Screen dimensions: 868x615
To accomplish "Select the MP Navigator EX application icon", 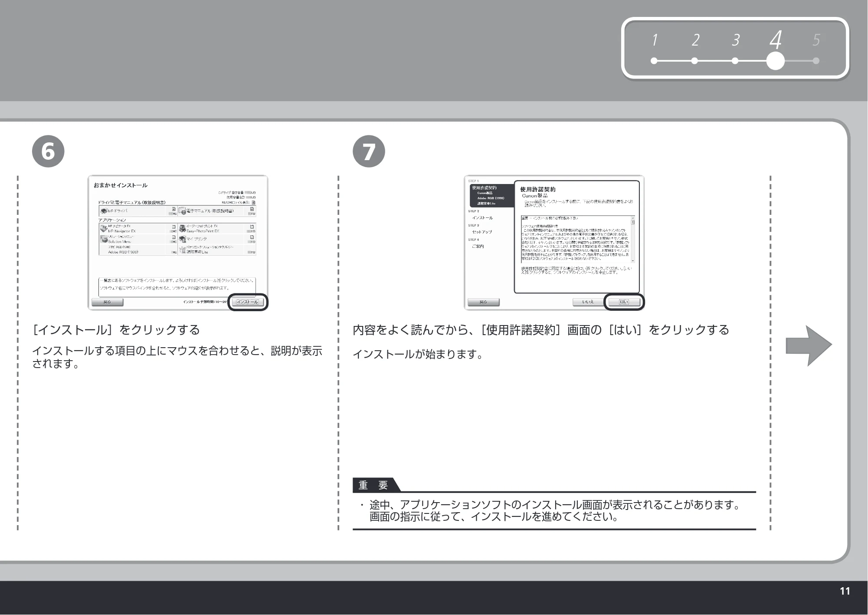I will 104,228.
